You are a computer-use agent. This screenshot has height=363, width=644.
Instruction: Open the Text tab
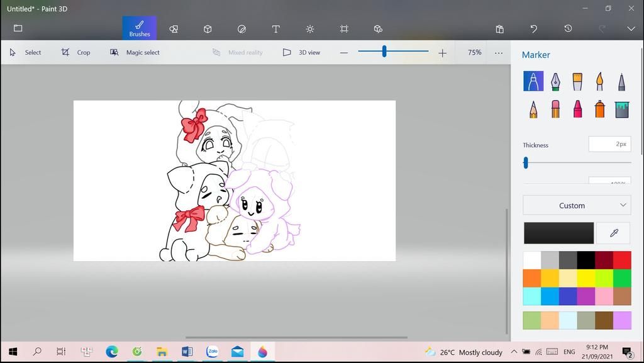[276, 29]
